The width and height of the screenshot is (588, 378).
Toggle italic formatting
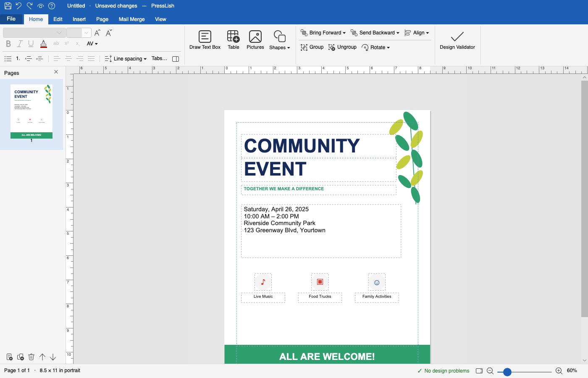tap(19, 44)
